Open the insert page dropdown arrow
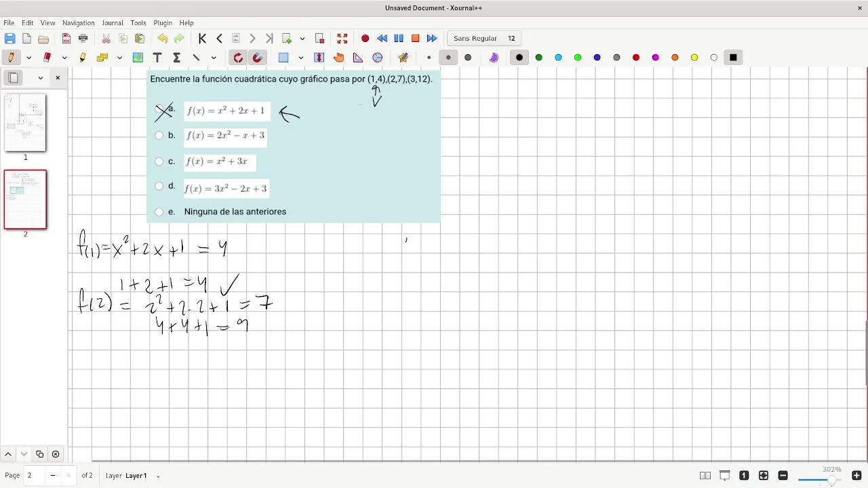 click(x=302, y=39)
